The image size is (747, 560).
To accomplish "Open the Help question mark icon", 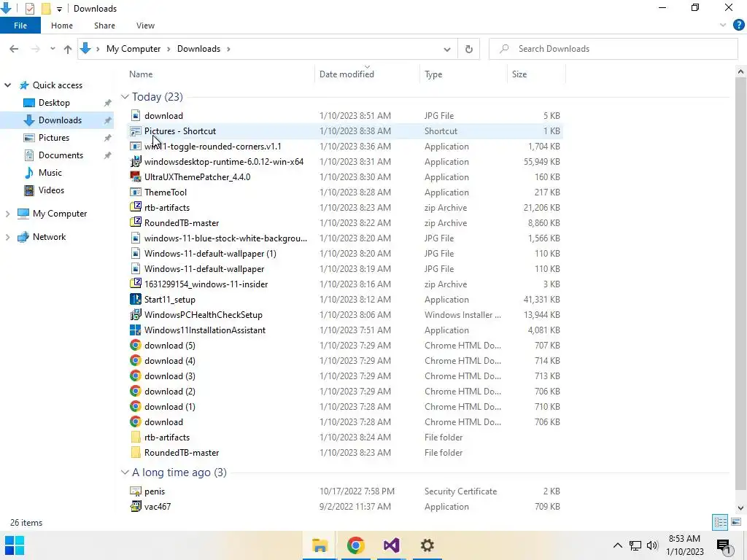I will [x=738, y=26].
